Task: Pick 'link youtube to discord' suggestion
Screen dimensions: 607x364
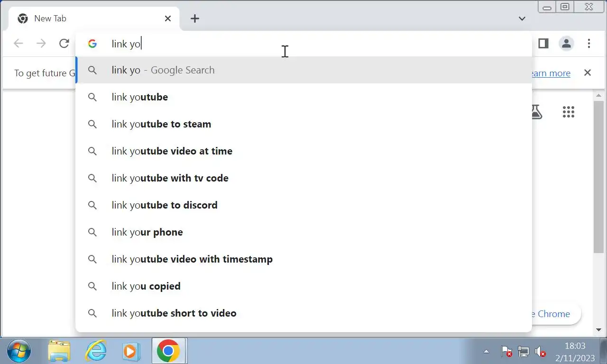Action: 303,205
